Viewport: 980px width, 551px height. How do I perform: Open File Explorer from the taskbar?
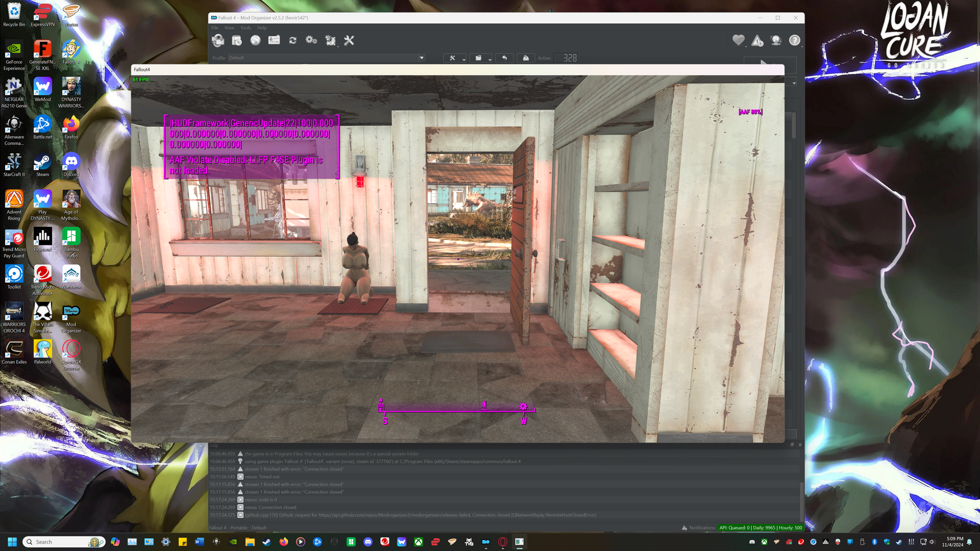250,542
